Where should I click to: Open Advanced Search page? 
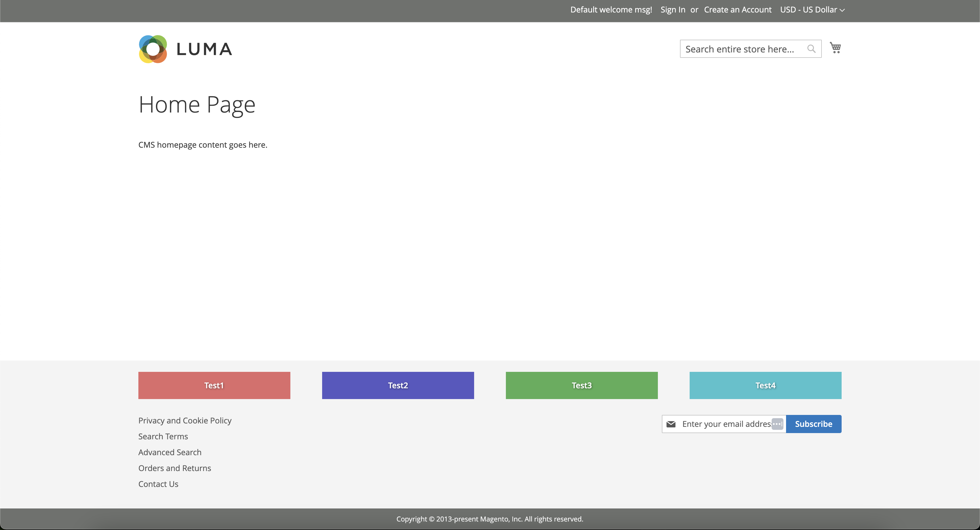(x=170, y=452)
